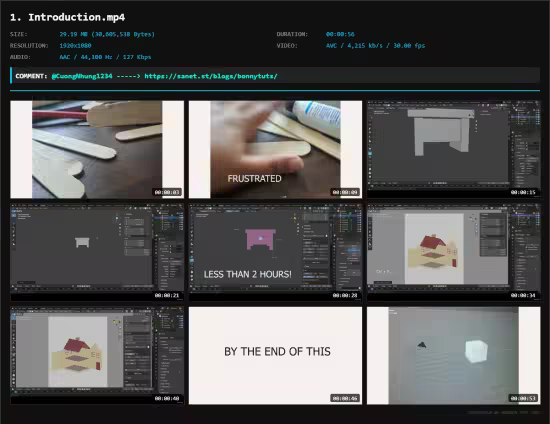Open the small gray table viewport thumbnail
The image size is (550, 424).
tap(97, 252)
